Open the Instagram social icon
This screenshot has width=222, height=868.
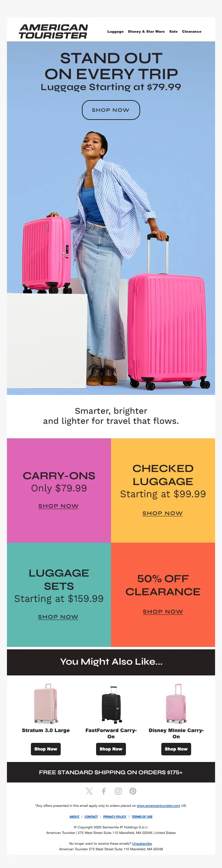(x=118, y=791)
